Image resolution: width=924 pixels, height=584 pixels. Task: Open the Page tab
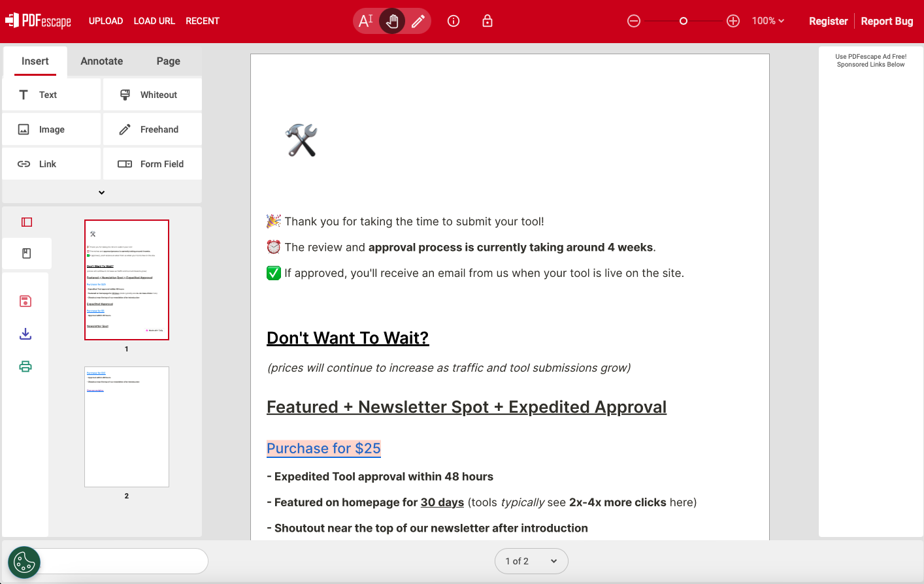[169, 61]
